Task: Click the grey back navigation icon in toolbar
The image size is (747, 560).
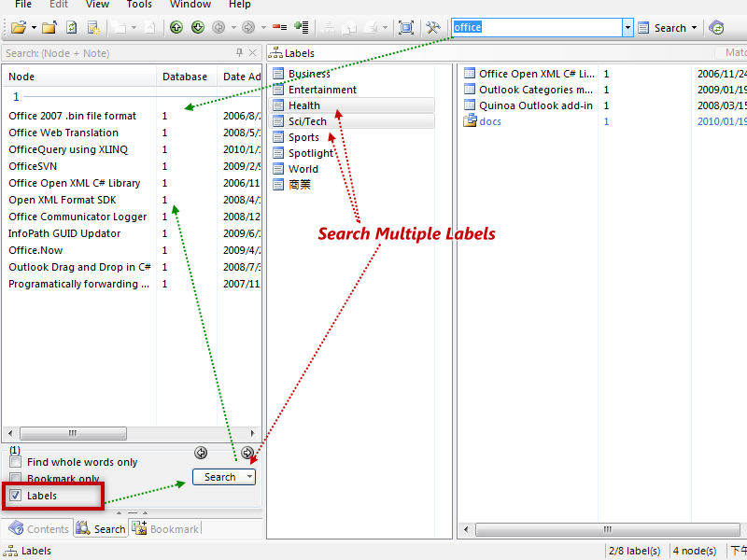Action: click(218, 28)
